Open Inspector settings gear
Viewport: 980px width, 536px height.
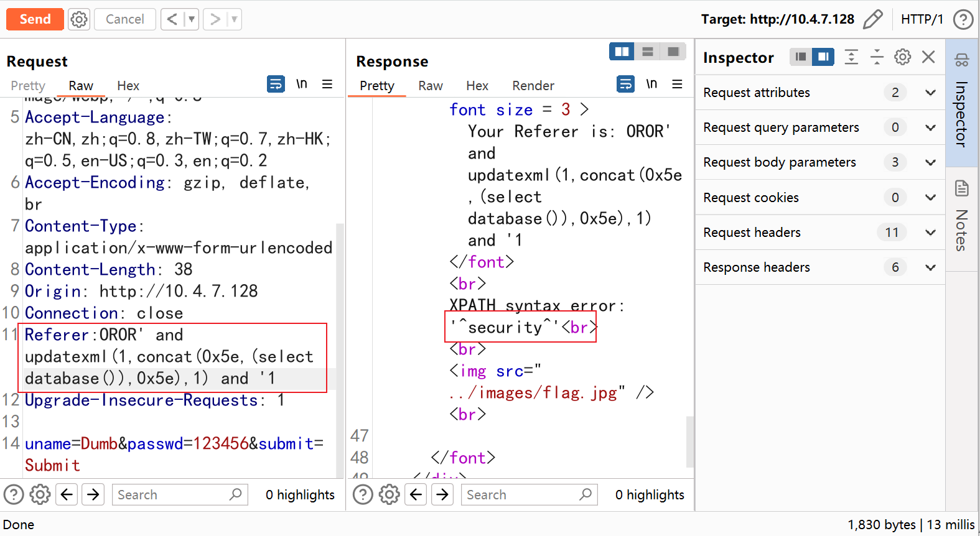click(x=903, y=57)
